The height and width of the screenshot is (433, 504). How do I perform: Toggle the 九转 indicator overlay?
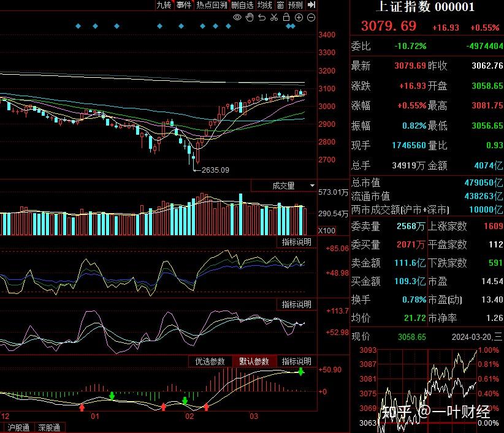163,4
